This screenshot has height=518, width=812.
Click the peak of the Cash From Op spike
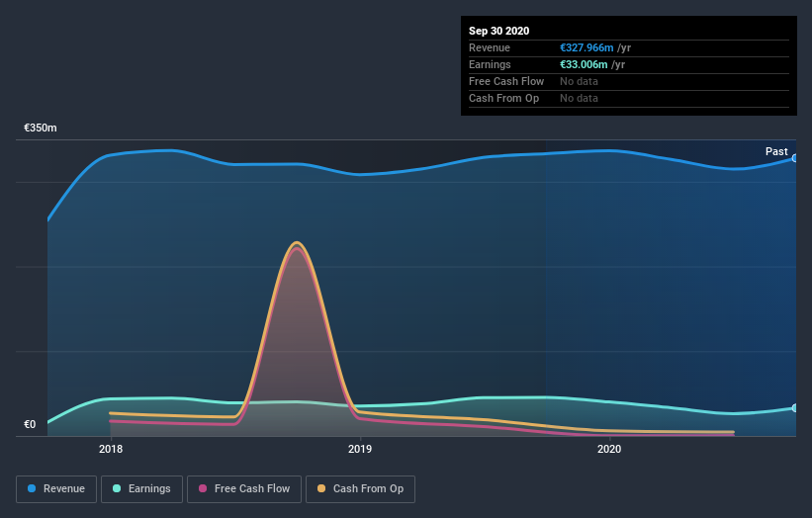click(297, 242)
